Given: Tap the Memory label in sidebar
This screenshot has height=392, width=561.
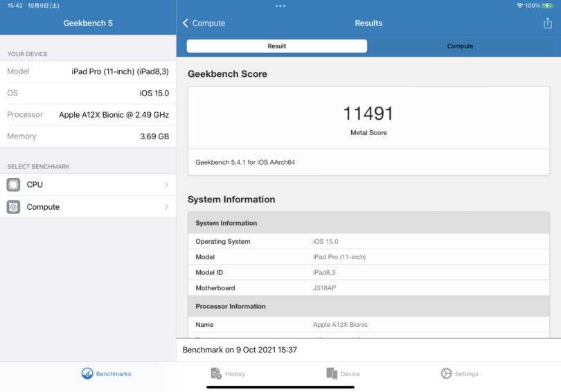Looking at the screenshot, I should [x=22, y=136].
